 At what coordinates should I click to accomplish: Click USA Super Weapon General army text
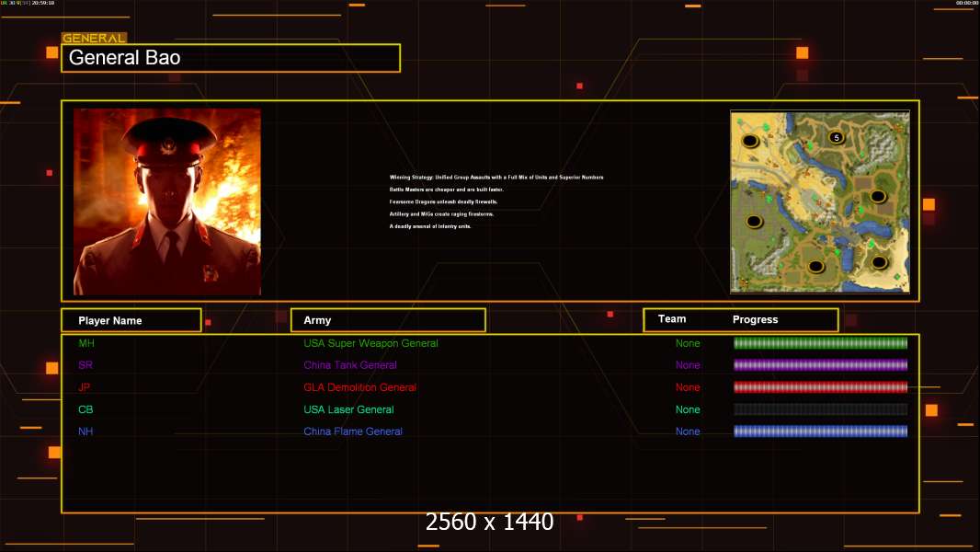coord(370,343)
